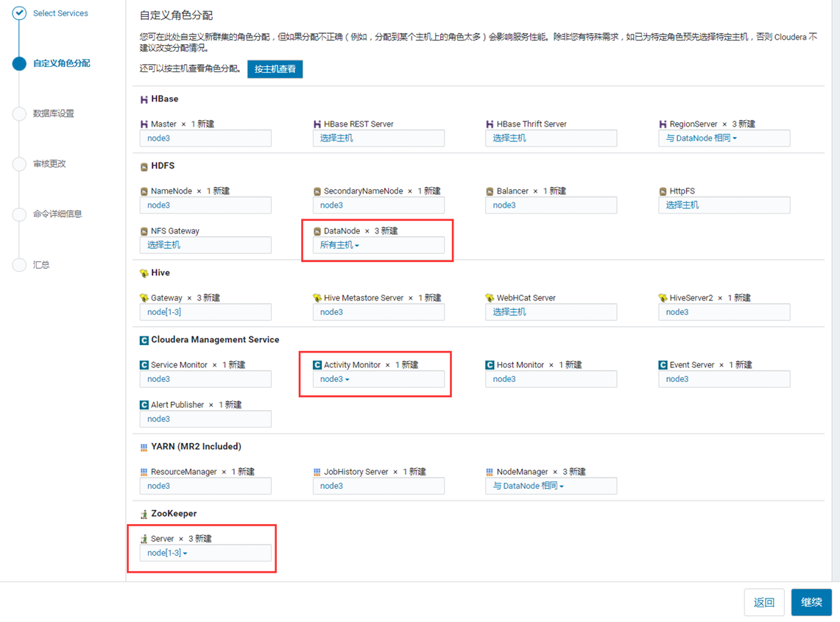Click the icon beside Alert Publisher role
This screenshot has height=622, width=840.
coord(144,405)
